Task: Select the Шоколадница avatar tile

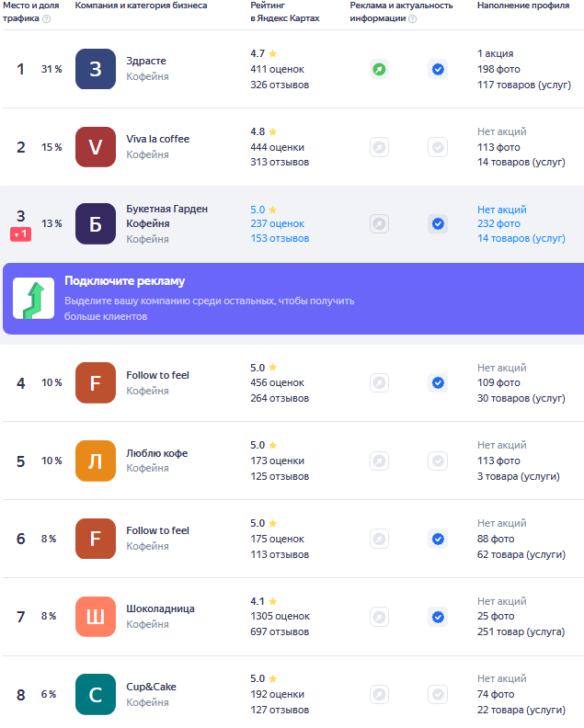Action: 96,617
